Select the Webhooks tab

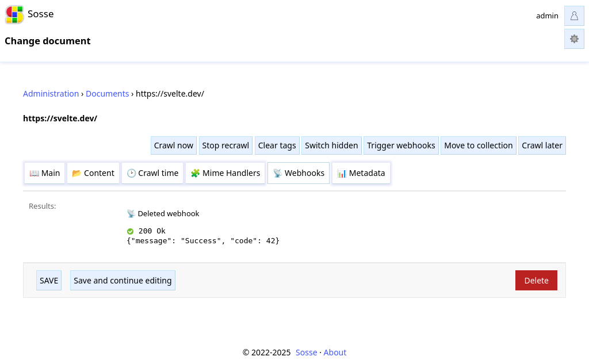pos(299,173)
